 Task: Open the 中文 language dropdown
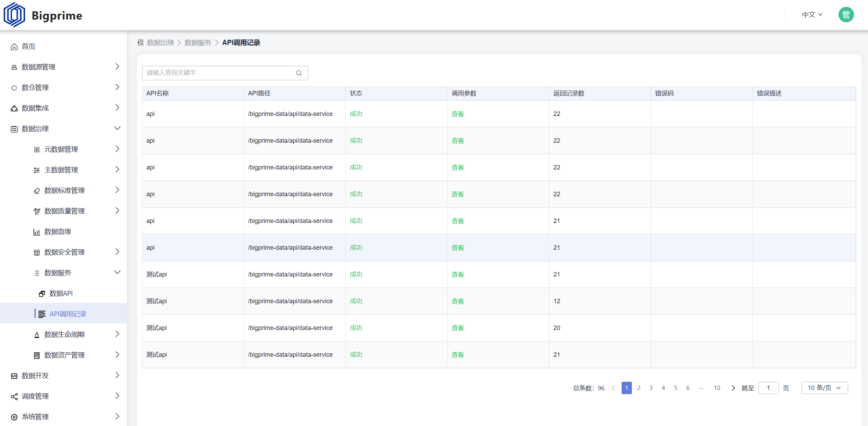(x=812, y=15)
